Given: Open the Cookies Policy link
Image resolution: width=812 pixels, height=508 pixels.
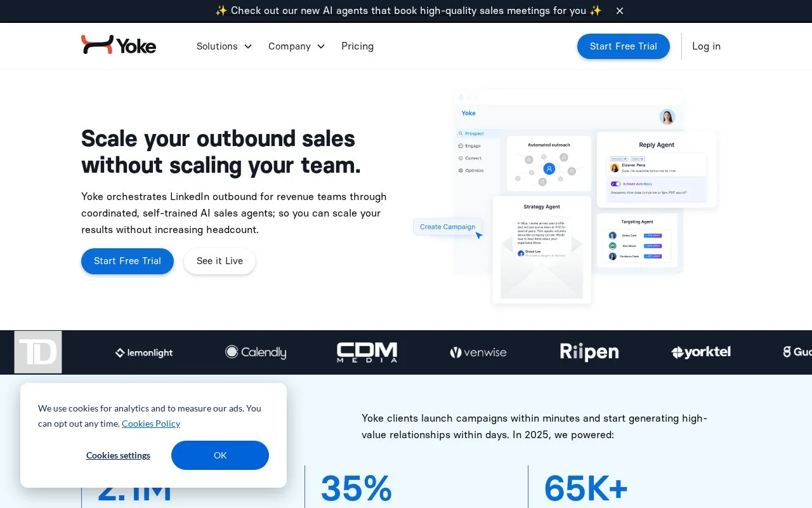Looking at the screenshot, I should click(x=151, y=424).
